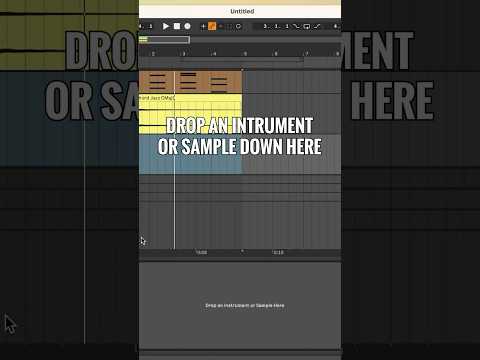480x360 pixels.
Task: Click bar 6 on the timeline ruler
Action: pyautogui.click(x=275, y=53)
